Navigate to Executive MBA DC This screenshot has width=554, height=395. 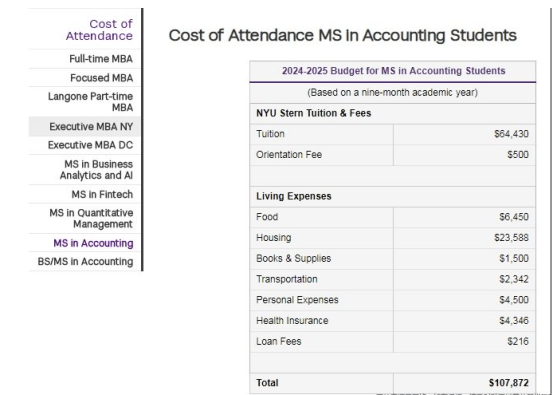pos(90,145)
